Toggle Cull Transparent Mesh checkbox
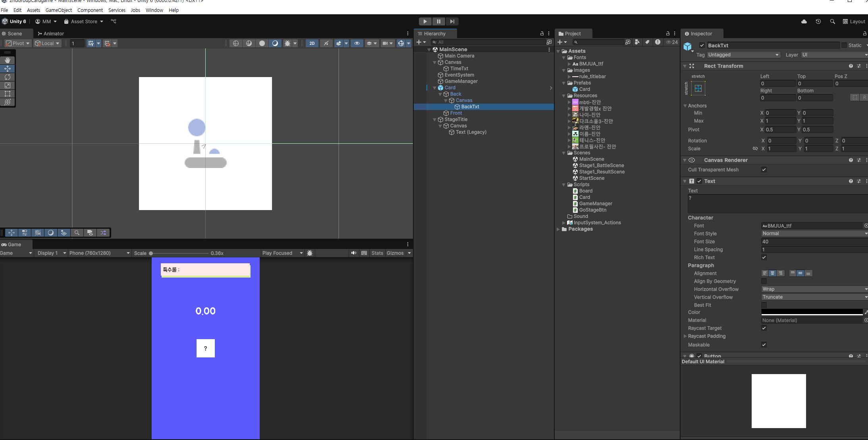The width and height of the screenshot is (868, 440). [764, 170]
